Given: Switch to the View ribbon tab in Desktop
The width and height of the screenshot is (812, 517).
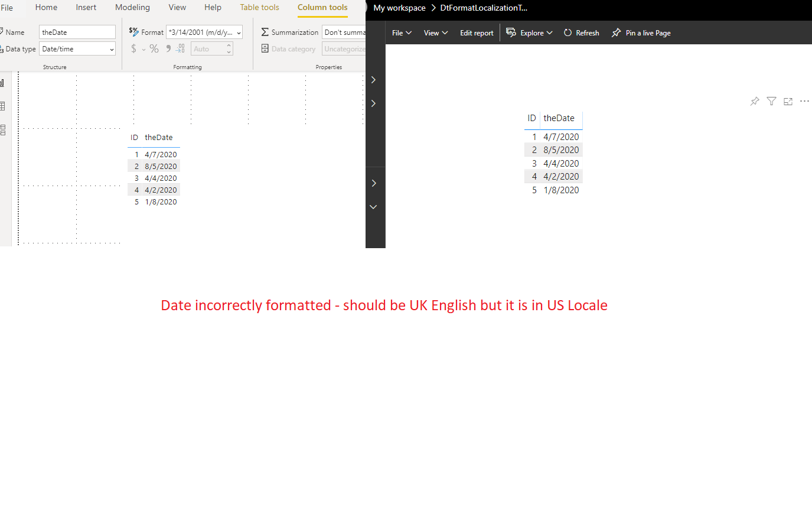Looking at the screenshot, I should tap(177, 8).
